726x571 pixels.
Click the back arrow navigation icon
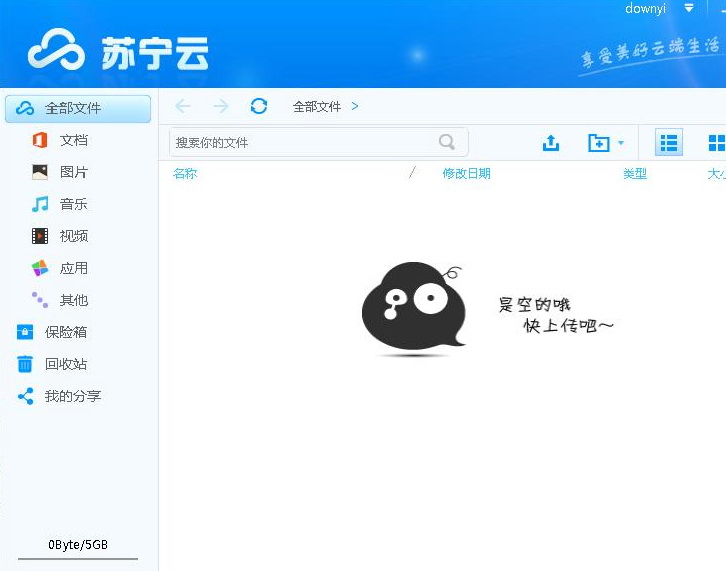point(182,106)
